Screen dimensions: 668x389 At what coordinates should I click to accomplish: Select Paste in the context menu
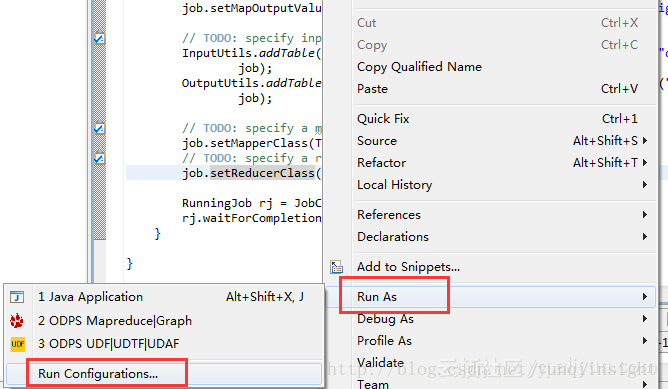(490, 89)
